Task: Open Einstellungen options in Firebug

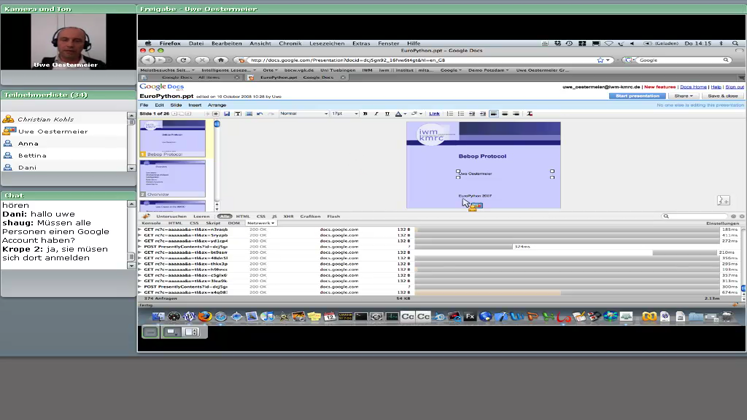Action: click(x=722, y=223)
